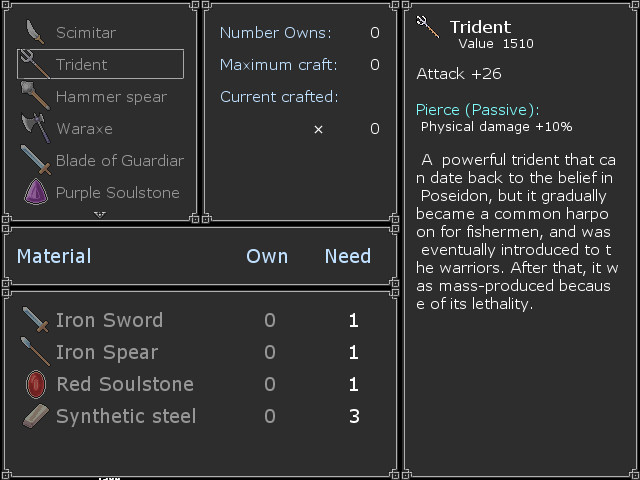Image resolution: width=640 pixels, height=480 pixels.
Task: Click the Pierce (Passive) skill label
Action: [x=477, y=110]
